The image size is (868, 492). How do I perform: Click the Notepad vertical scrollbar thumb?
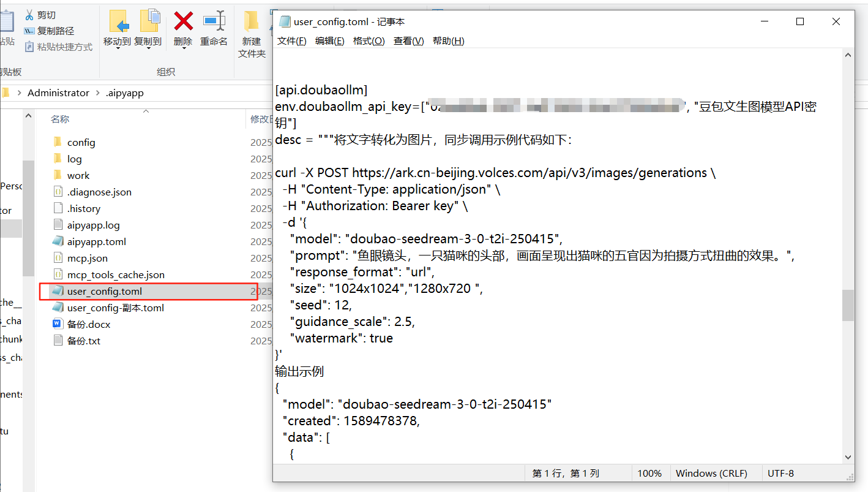[848, 305]
